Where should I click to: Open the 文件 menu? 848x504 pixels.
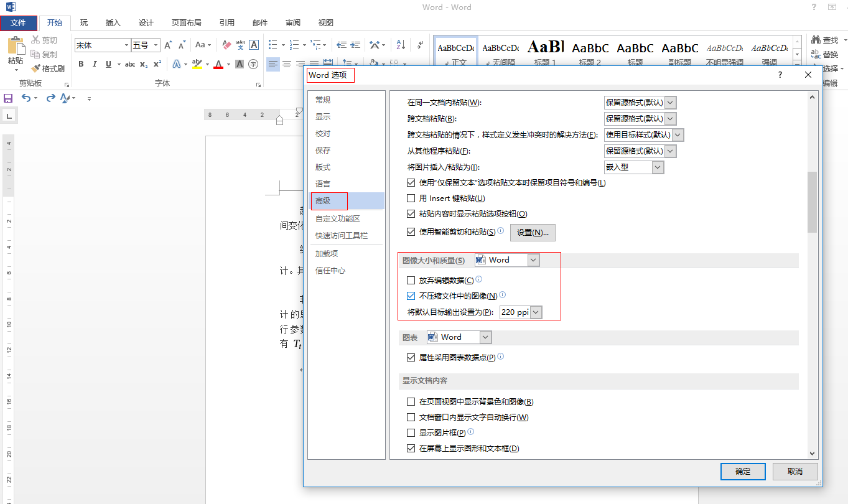point(19,22)
